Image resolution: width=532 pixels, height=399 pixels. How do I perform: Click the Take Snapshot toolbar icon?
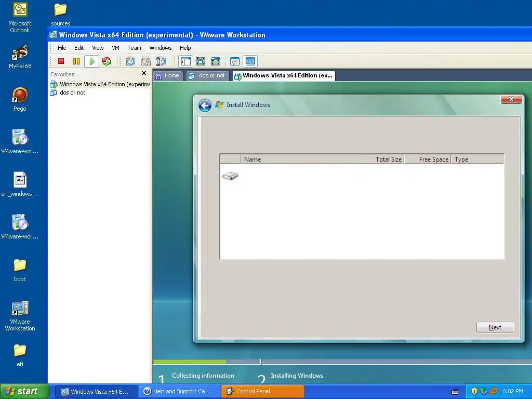130,61
